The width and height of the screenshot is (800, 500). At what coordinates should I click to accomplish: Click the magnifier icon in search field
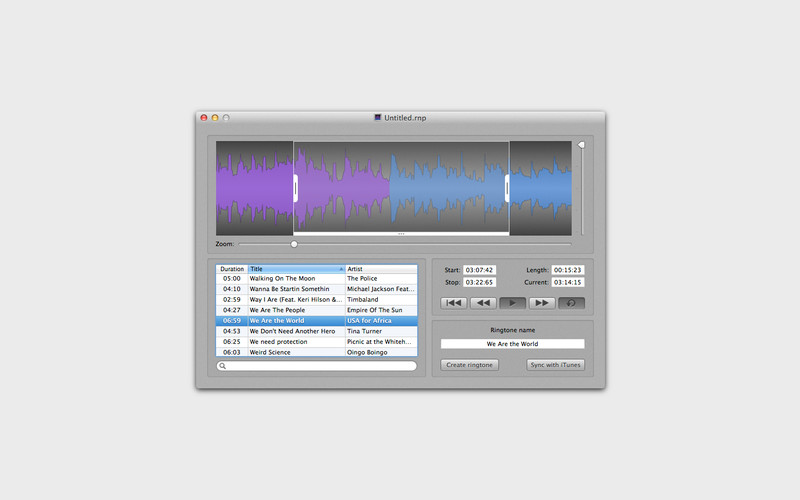[x=222, y=366]
